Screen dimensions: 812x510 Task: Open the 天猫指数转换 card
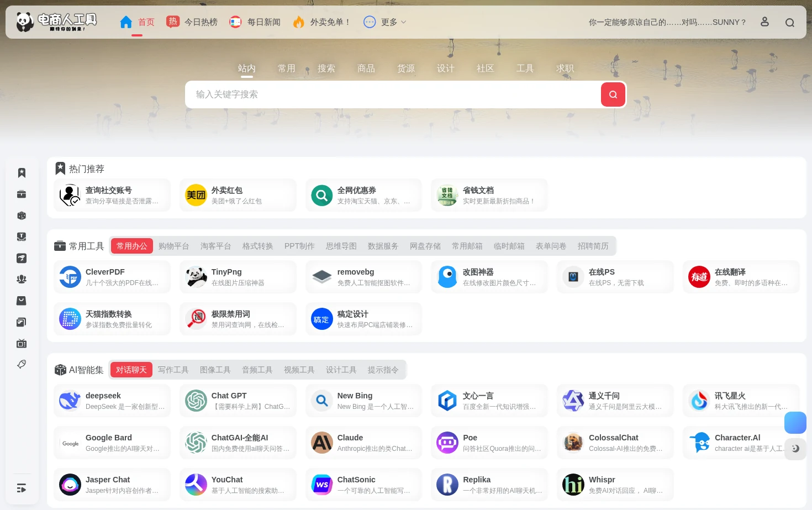click(x=112, y=319)
